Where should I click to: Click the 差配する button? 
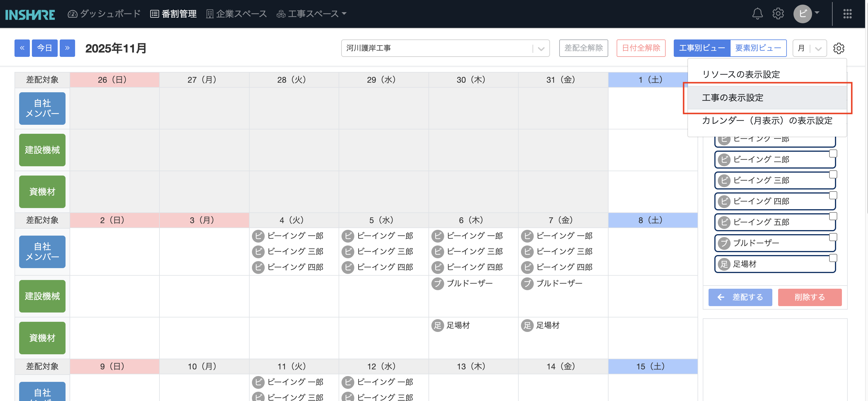click(740, 297)
